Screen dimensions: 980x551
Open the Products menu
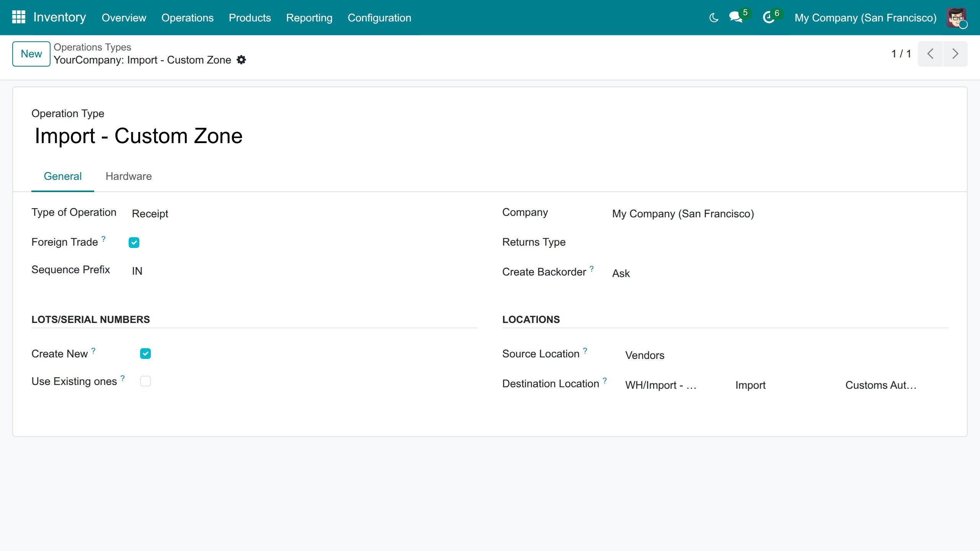point(250,18)
